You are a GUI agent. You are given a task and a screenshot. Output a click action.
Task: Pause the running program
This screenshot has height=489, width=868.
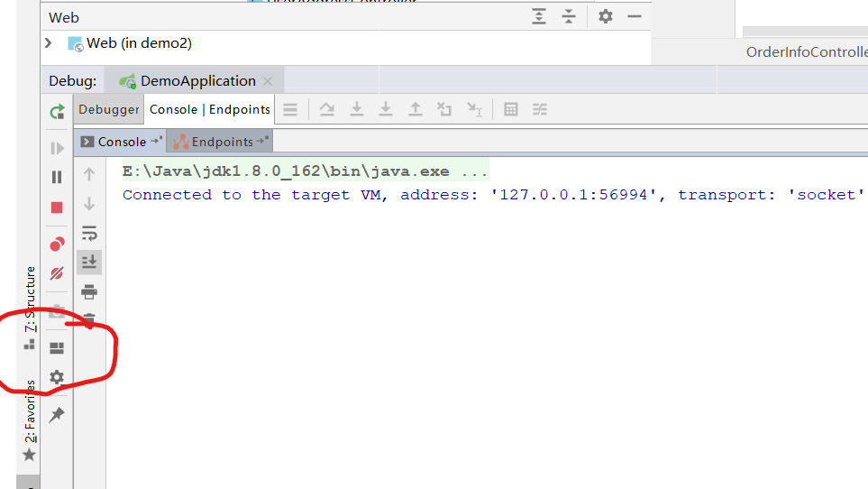click(57, 177)
